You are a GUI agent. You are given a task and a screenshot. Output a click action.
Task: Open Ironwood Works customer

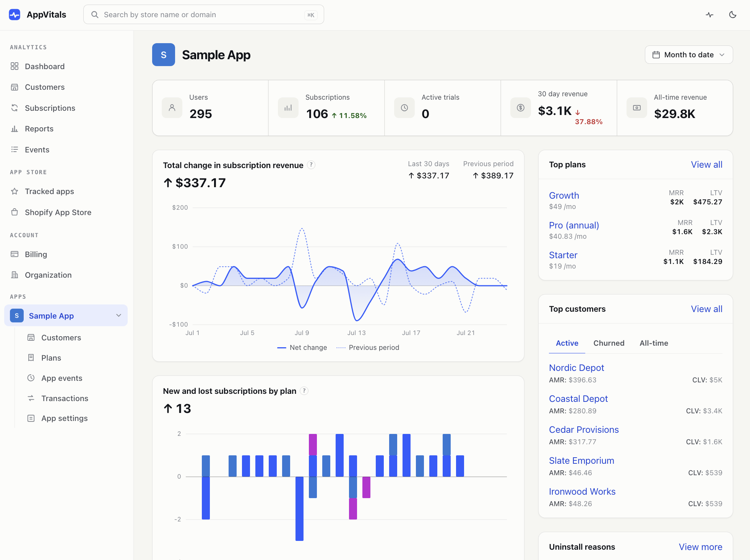click(x=582, y=492)
